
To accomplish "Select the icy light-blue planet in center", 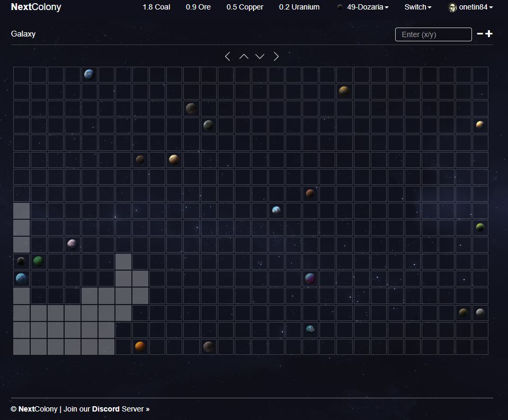I will [x=276, y=210].
